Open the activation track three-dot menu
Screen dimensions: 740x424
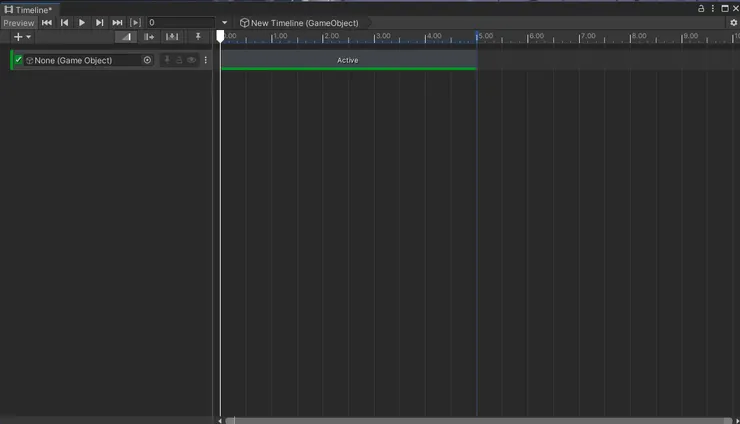[x=205, y=60]
